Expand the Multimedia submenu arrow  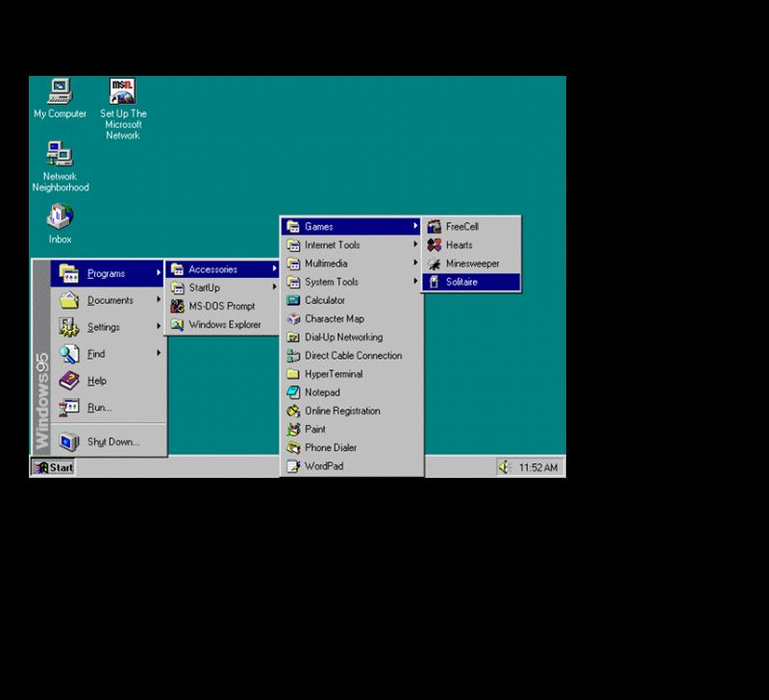[415, 262]
